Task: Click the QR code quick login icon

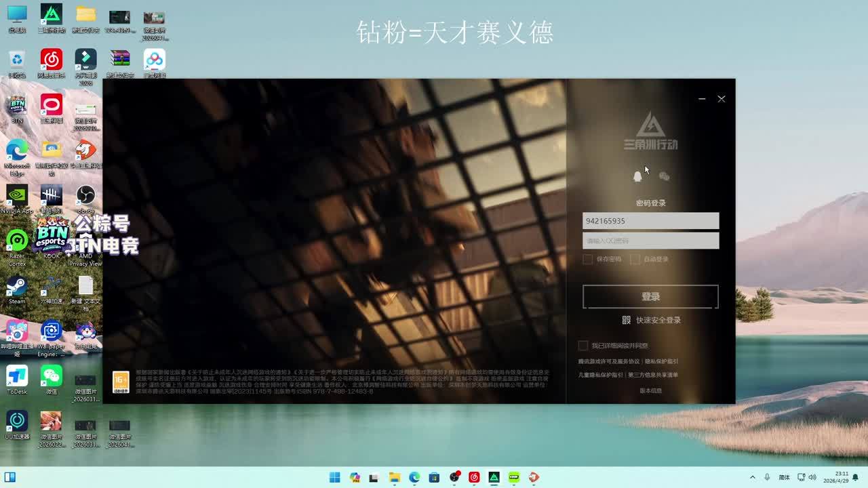Action: pyautogui.click(x=627, y=320)
